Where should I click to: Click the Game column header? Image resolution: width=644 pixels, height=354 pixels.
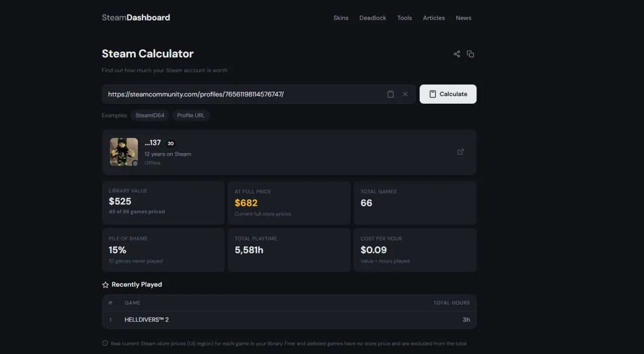(x=132, y=303)
